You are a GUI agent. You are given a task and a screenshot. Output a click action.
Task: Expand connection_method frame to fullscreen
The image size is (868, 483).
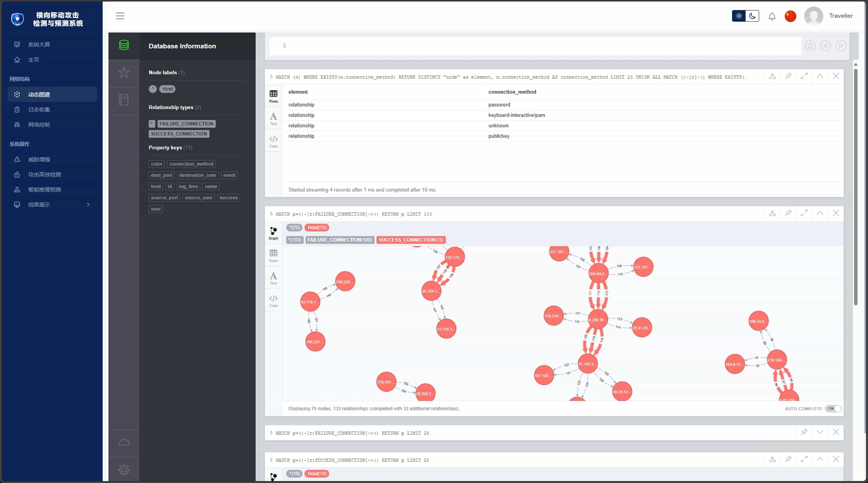pyautogui.click(x=804, y=76)
